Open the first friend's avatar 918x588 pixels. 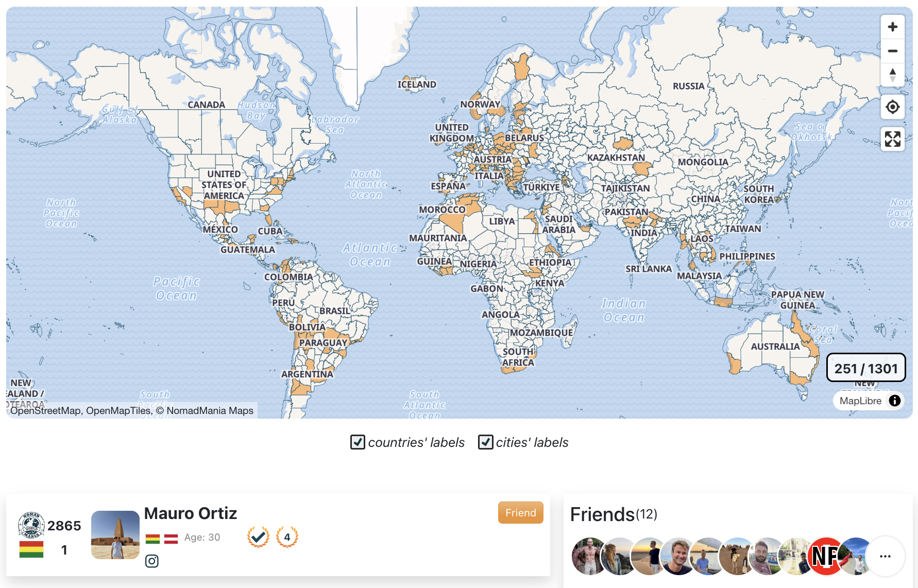[588, 556]
